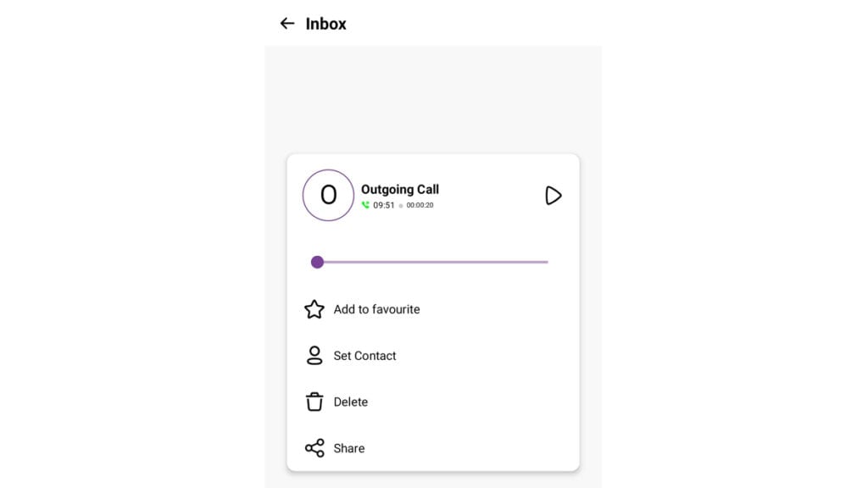Click the person icon for Set Contact
Screen dimensions: 868x488
tap(314, 355)
